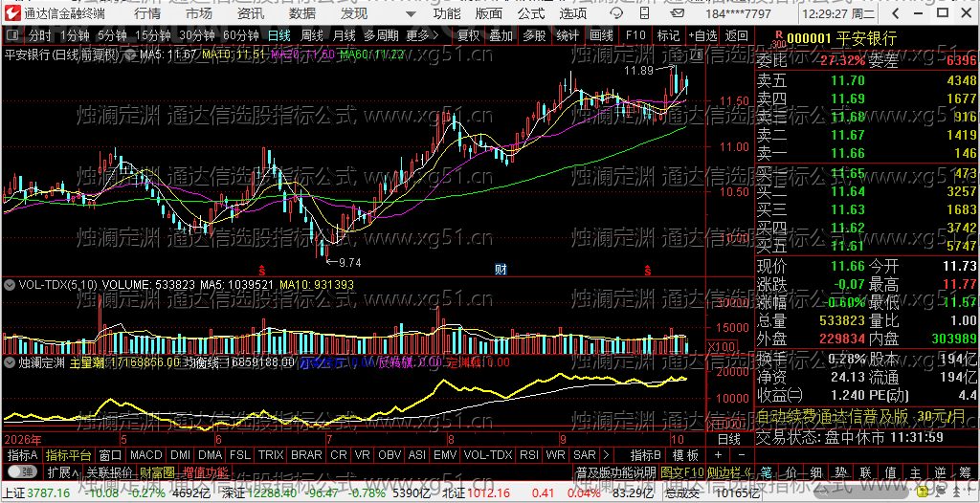Viewport: 980px width, 503px height.
Task: Switch to 15分钟 period
Action: (x=153, y=35)
